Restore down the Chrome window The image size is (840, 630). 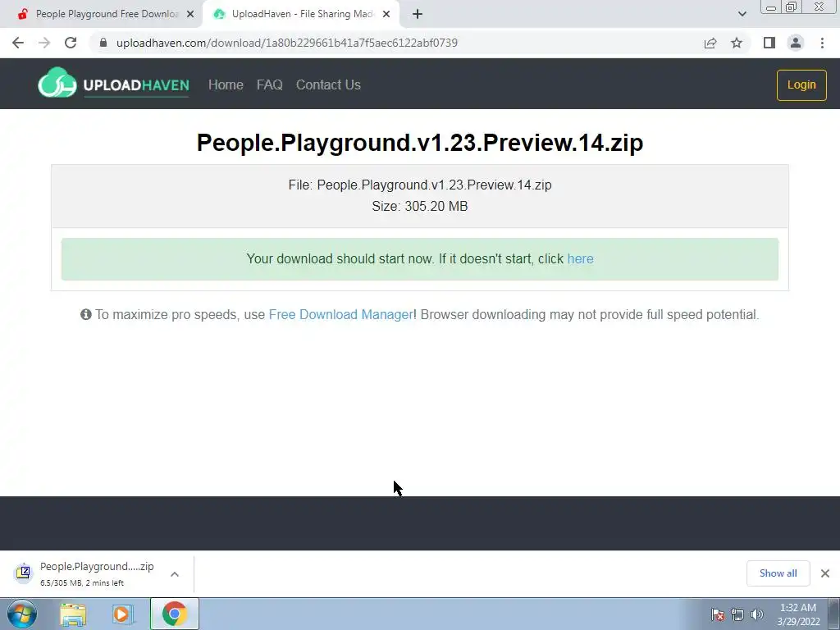coord(792,7)
